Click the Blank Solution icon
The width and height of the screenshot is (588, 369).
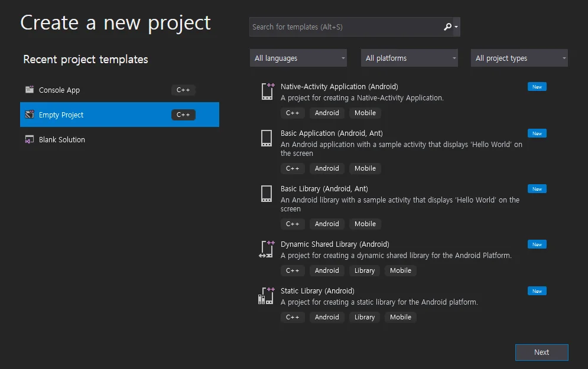tap(29, 139)
